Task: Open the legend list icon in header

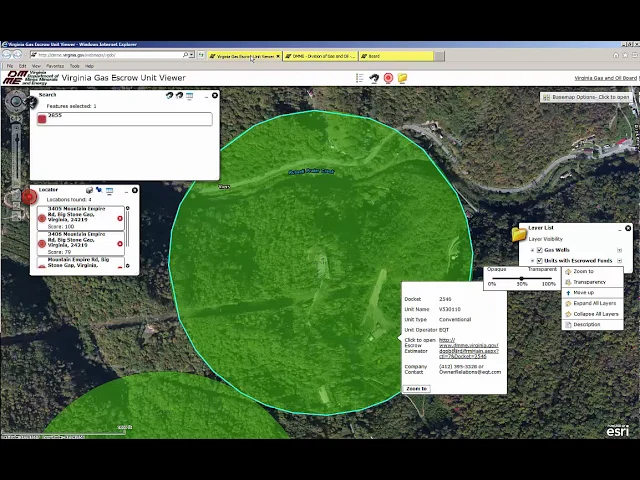Action: [x=360, y=78]
